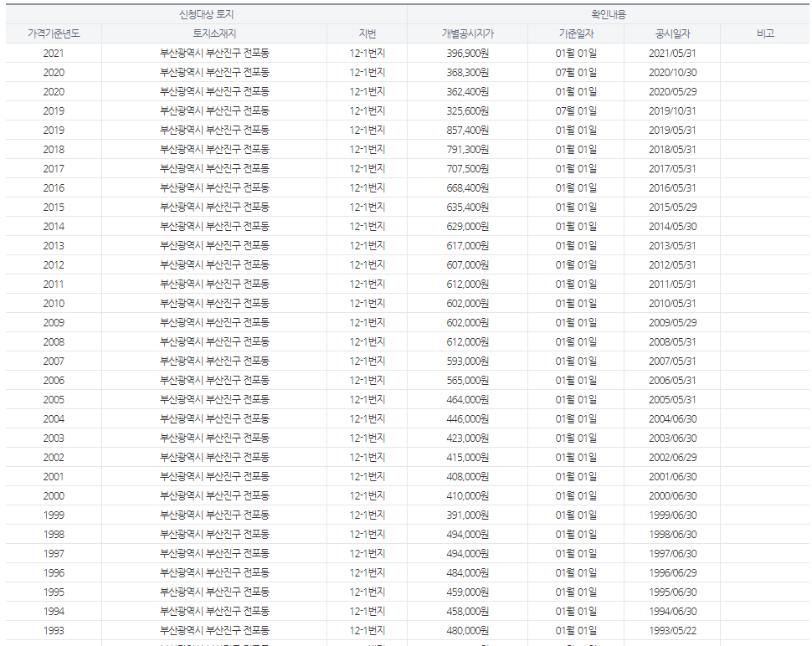Screen dimensions: 812x646
Task: Select the 408,000원 price cell
Action: coord(468,476)
